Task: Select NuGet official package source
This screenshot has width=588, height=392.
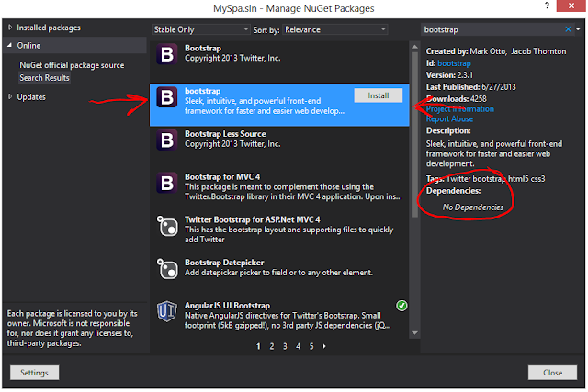Action: [x=72, y=65]
